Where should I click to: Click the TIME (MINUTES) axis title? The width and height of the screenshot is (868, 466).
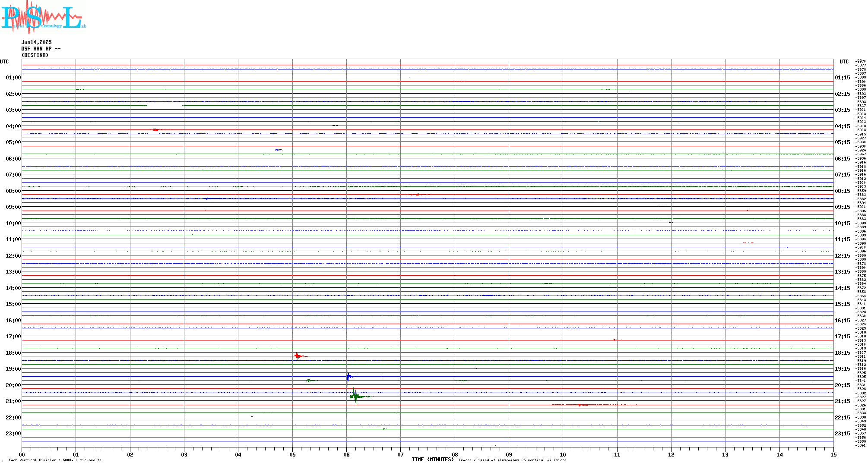pos(433,460)
